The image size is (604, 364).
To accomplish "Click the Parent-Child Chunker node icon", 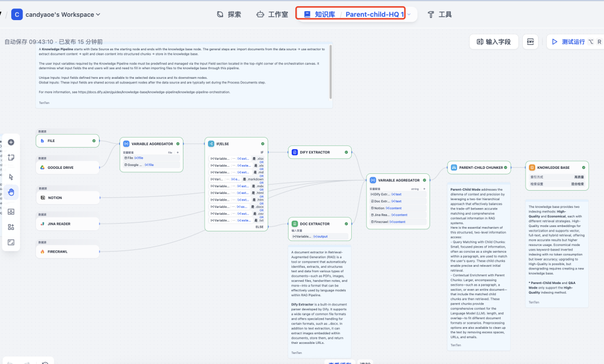I will pyautogui.click(x=454, y=168).
